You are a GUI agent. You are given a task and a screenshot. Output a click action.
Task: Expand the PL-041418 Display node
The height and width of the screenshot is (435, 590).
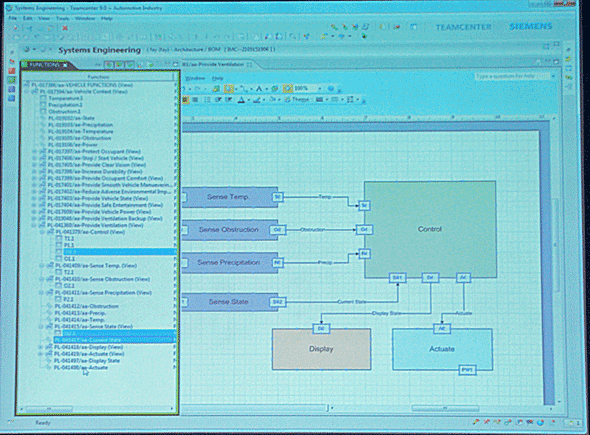[x=41, y=347]
